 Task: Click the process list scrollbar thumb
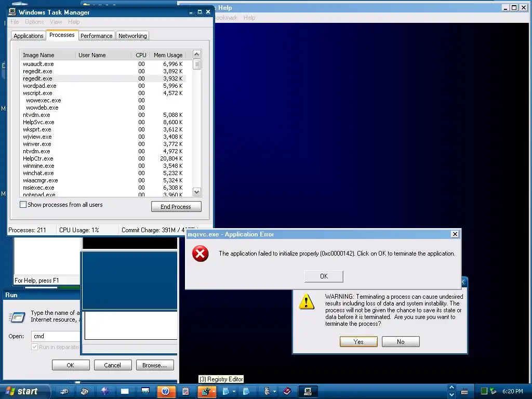[196, 64]
